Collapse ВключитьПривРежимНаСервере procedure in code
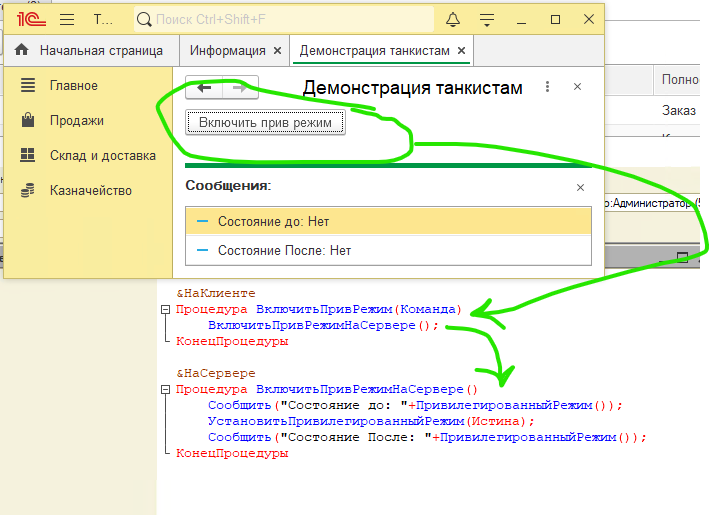 165,389
